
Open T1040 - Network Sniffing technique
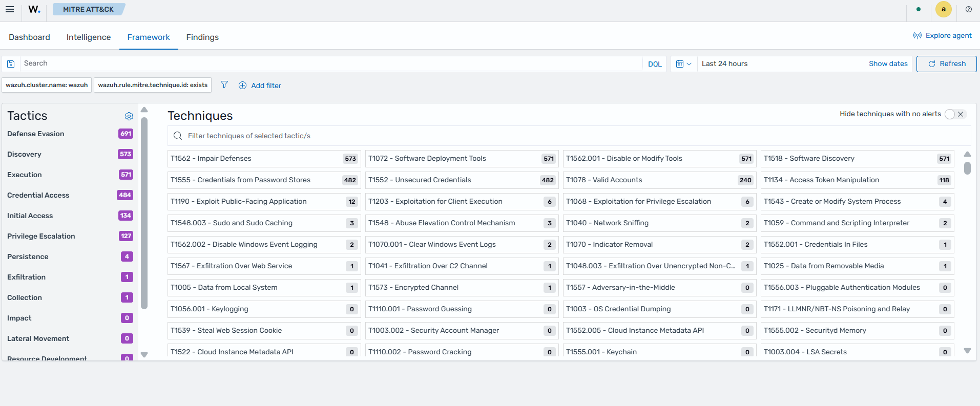[x=660, y=223]
